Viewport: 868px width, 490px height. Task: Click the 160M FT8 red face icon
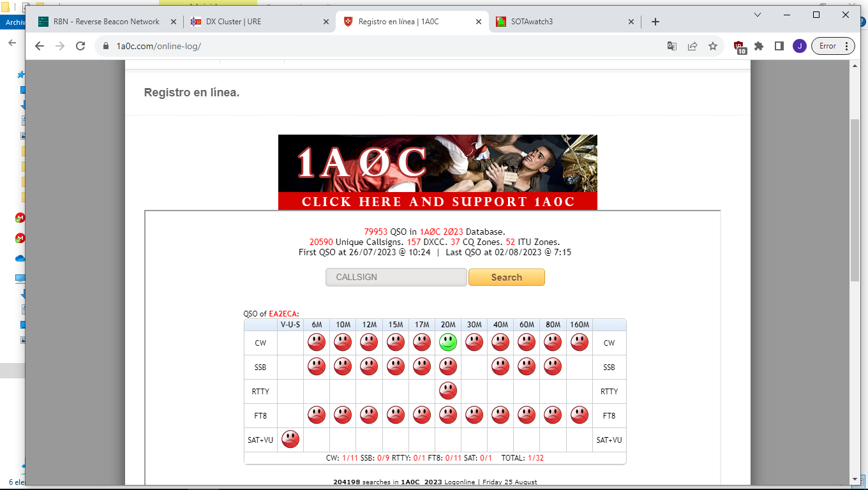(579, 415)
